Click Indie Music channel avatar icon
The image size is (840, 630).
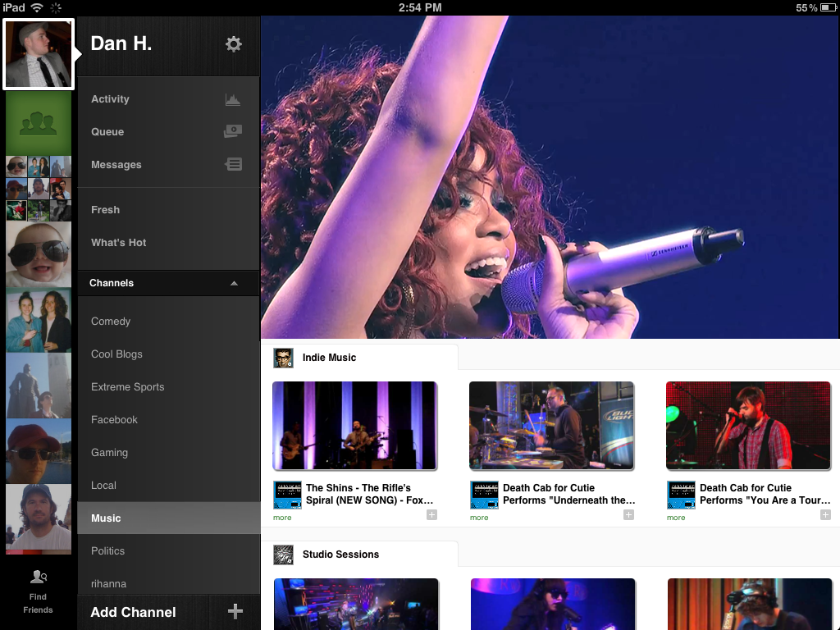pyautogui.click(x=283, y=358)
